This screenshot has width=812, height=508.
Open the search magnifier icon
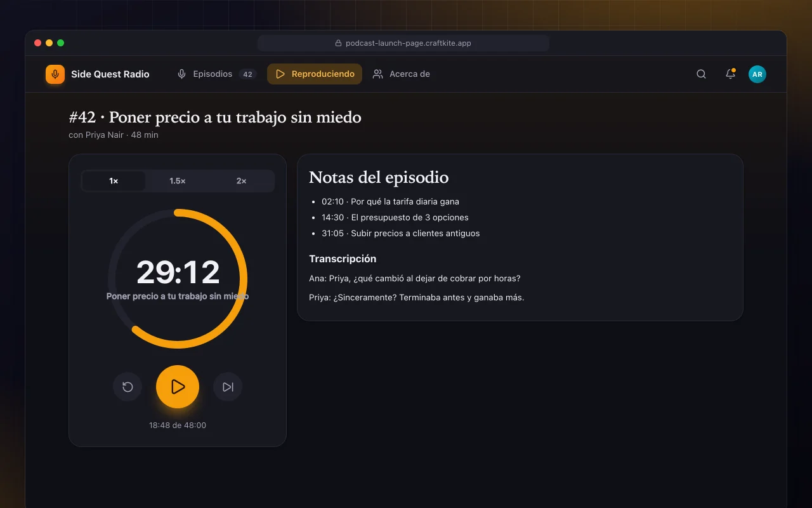pyautogui.click(x=701, y=74)
